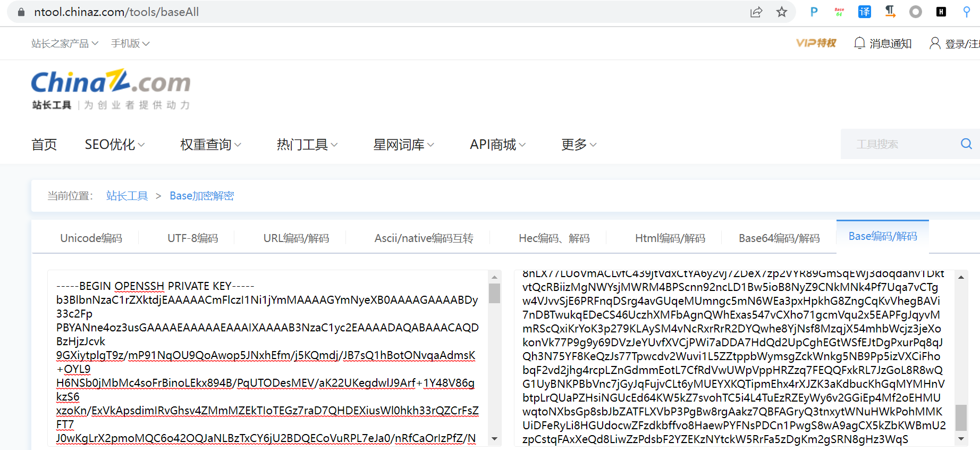Expand the SEO优化 menu
This screenshot has width=980, height=450.
(x=115, y=144)
